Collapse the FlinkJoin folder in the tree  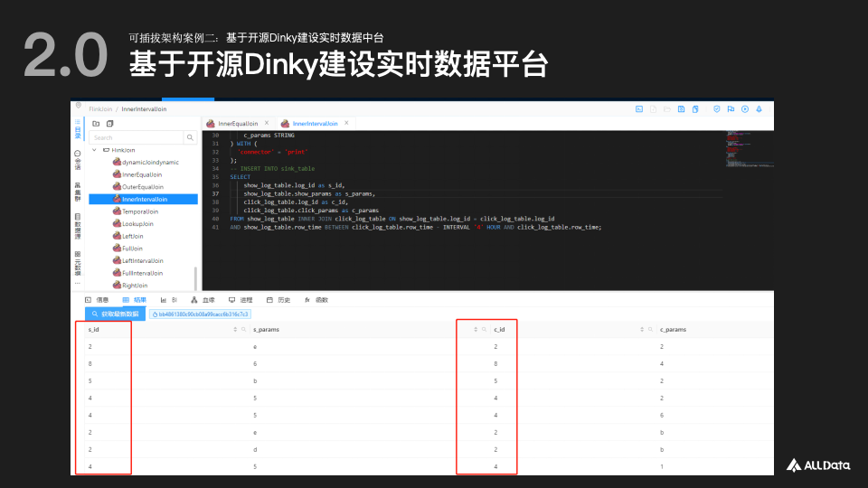tap(95, 150)
